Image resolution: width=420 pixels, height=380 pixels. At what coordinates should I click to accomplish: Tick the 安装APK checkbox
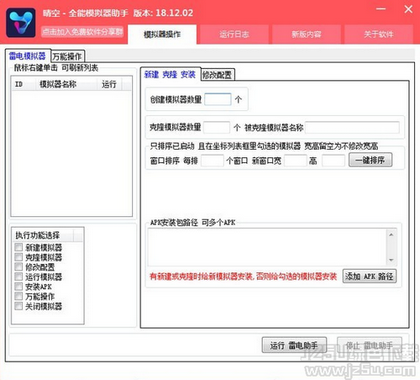[x=19, y=287]
